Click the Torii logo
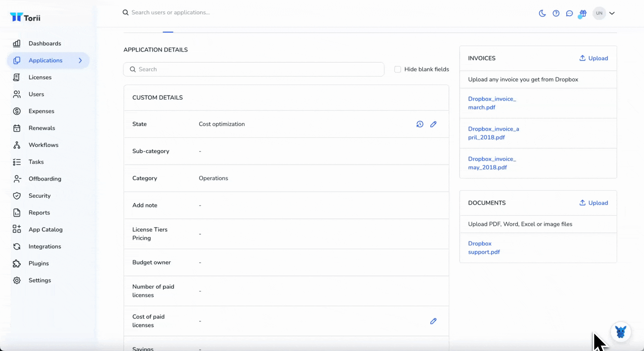This screenshot has width=644, height=351. [25, 18]
